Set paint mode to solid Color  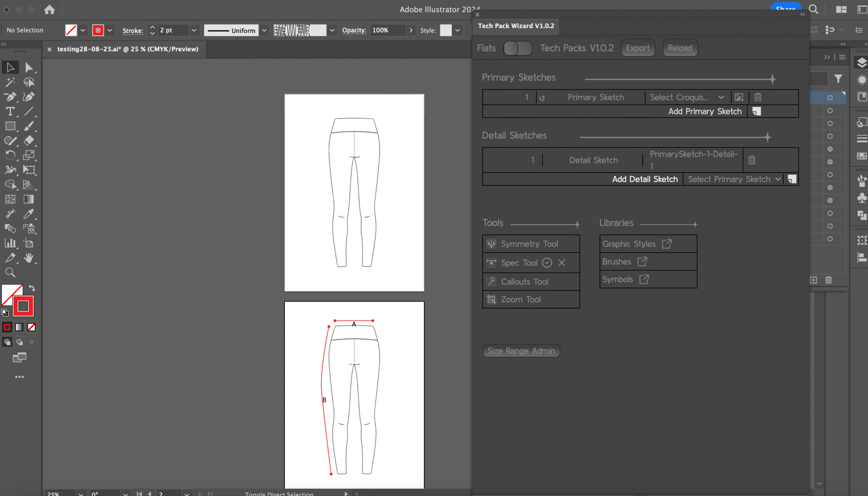coord(7,327)
